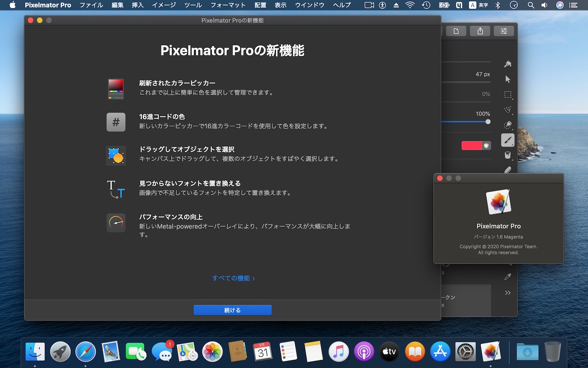588x368 pixels.
Task: Open App Store from the Dock
Action: (x=440, y=352)
